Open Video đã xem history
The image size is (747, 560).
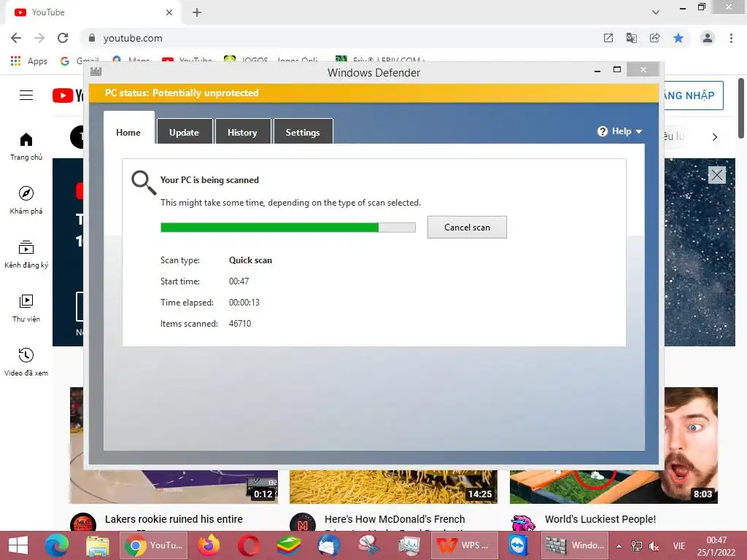[x=26, y=362]
